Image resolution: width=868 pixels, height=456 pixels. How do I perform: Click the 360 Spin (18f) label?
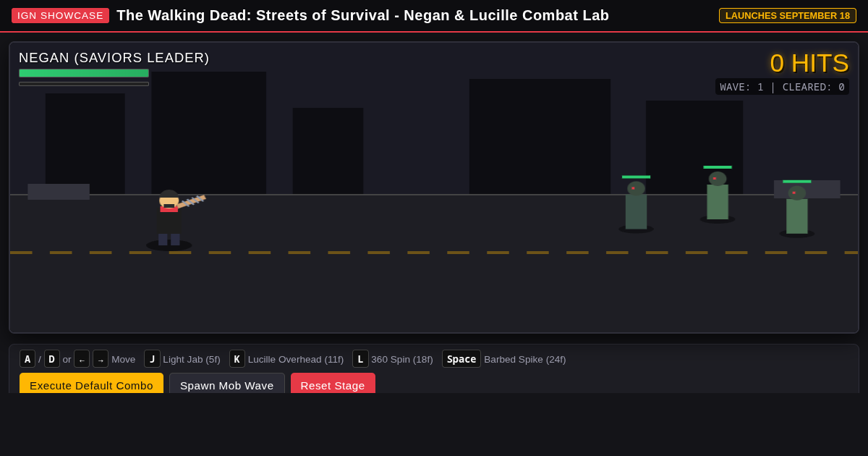[402, 359]
